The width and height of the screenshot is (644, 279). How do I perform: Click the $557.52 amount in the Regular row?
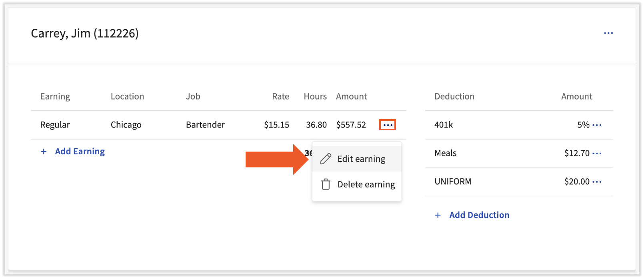click(x=351, y=125)
